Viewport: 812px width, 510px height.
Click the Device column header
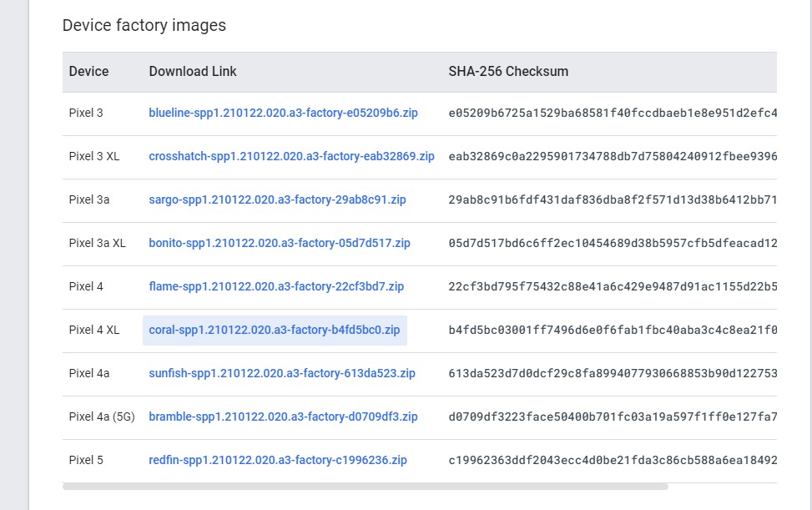tap(89, 72)
